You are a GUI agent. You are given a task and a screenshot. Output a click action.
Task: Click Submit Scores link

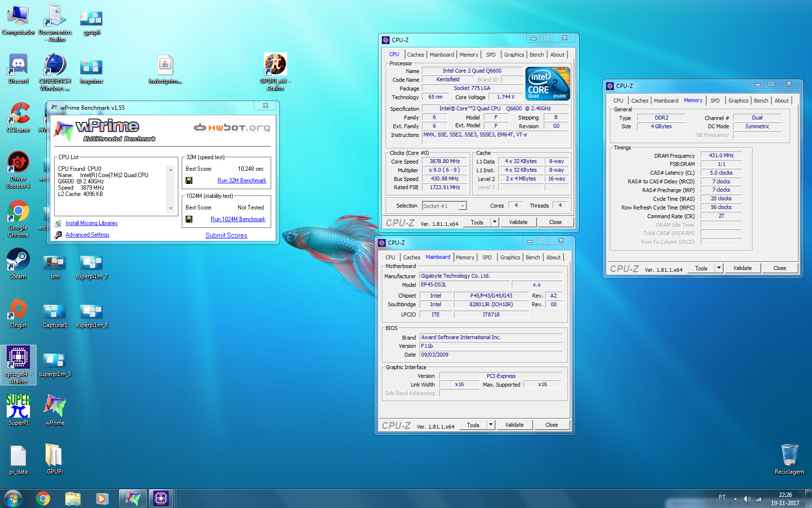226,235
